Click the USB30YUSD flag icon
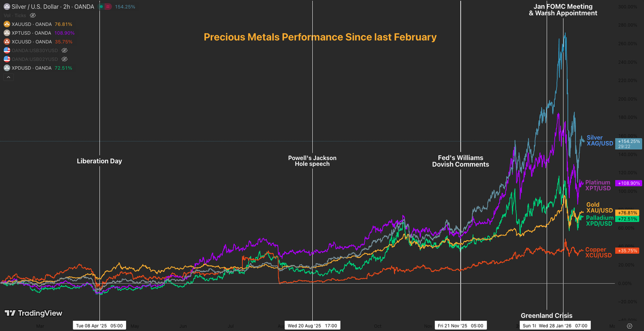 (7, 50)
